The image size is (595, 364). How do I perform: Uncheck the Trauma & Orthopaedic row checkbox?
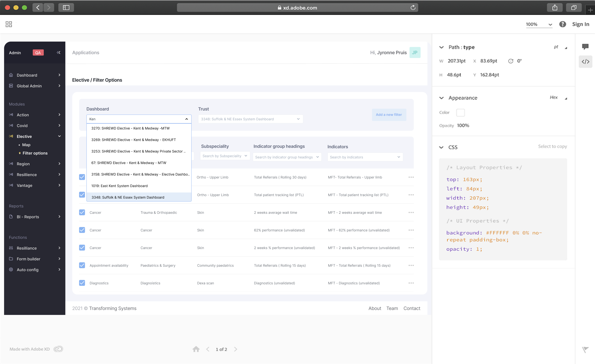(82, 212)
